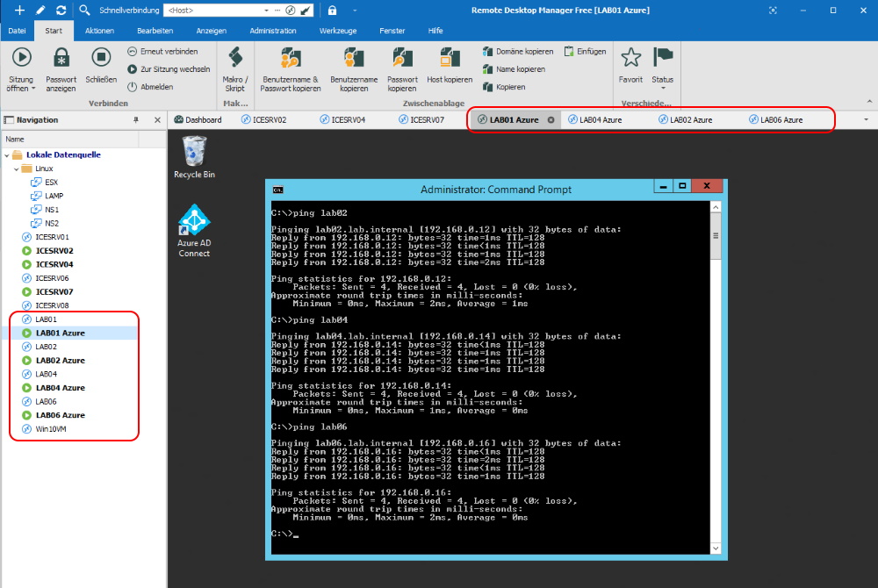Select the Recycle Bin desktop icon
The image size is (878, 588).
tap(194, 157)
